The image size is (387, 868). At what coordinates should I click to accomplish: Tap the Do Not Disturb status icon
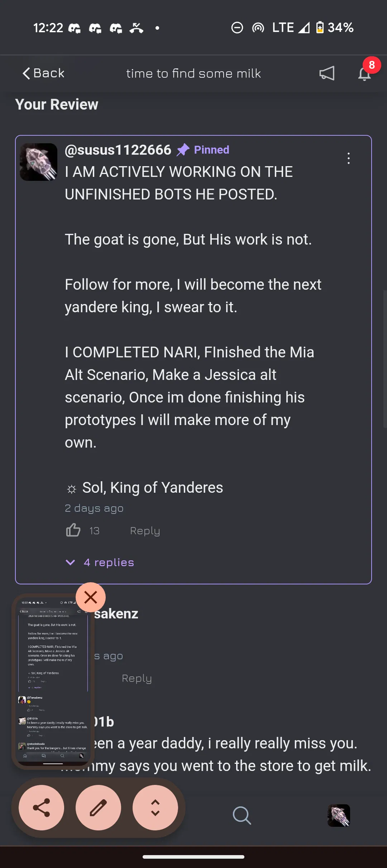(x=237, y=28)
